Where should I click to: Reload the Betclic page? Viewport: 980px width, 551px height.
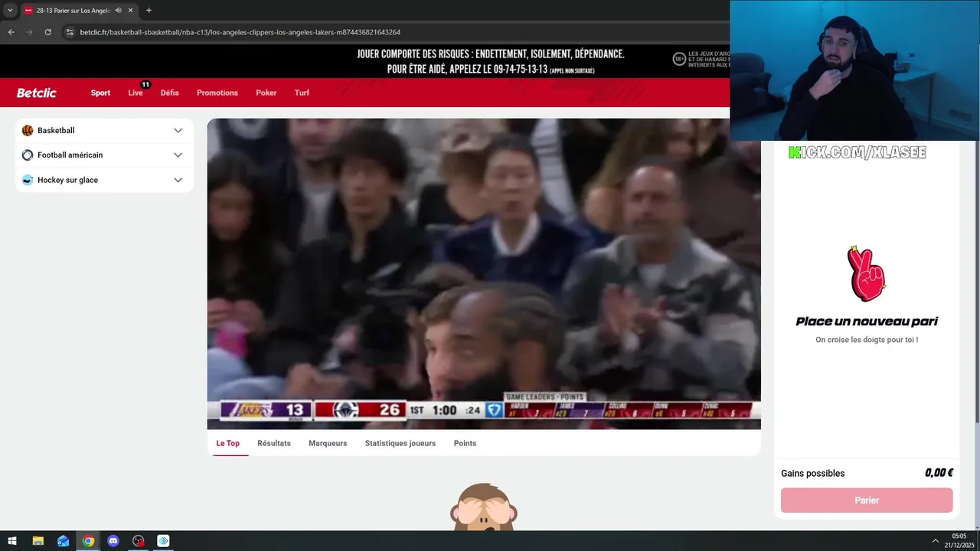click(x=47, y=32)
